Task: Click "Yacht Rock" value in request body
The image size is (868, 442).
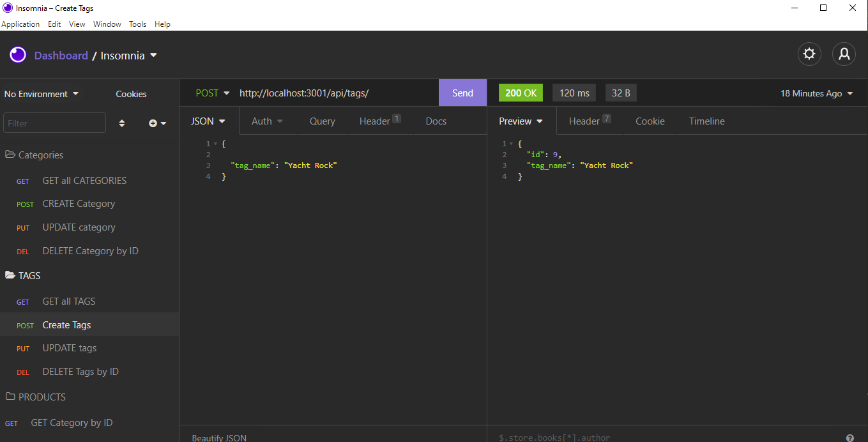Action: tap(310, 165)
